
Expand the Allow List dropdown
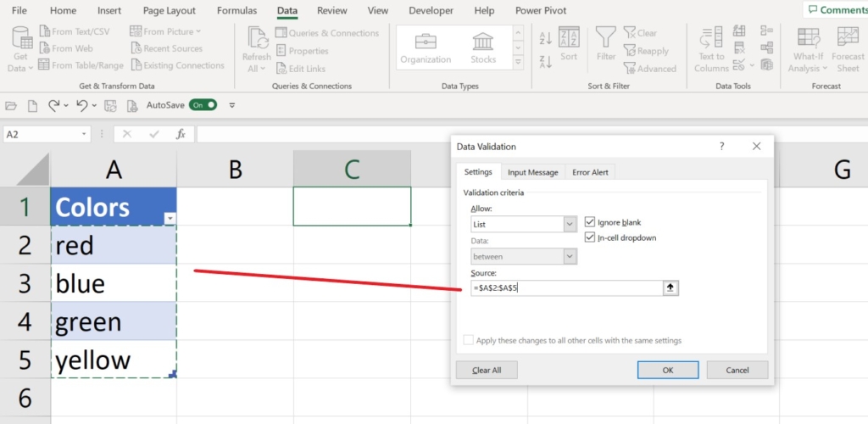click(570, 225)
